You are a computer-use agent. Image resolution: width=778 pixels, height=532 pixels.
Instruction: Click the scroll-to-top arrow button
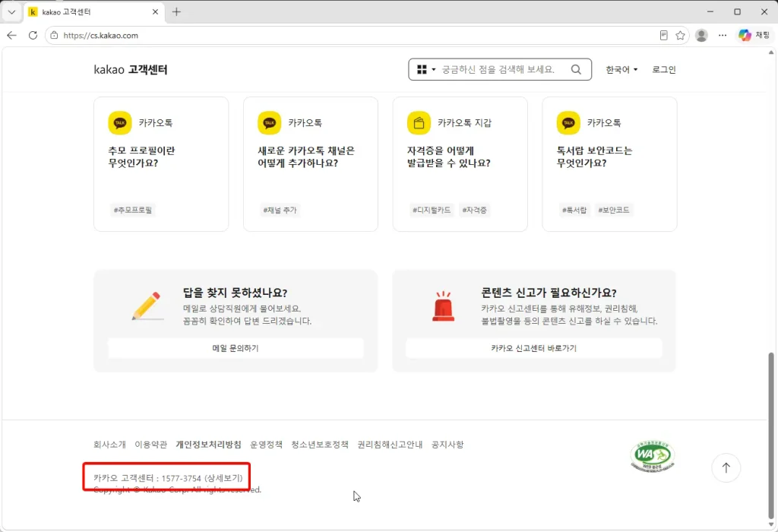[726, 467]
